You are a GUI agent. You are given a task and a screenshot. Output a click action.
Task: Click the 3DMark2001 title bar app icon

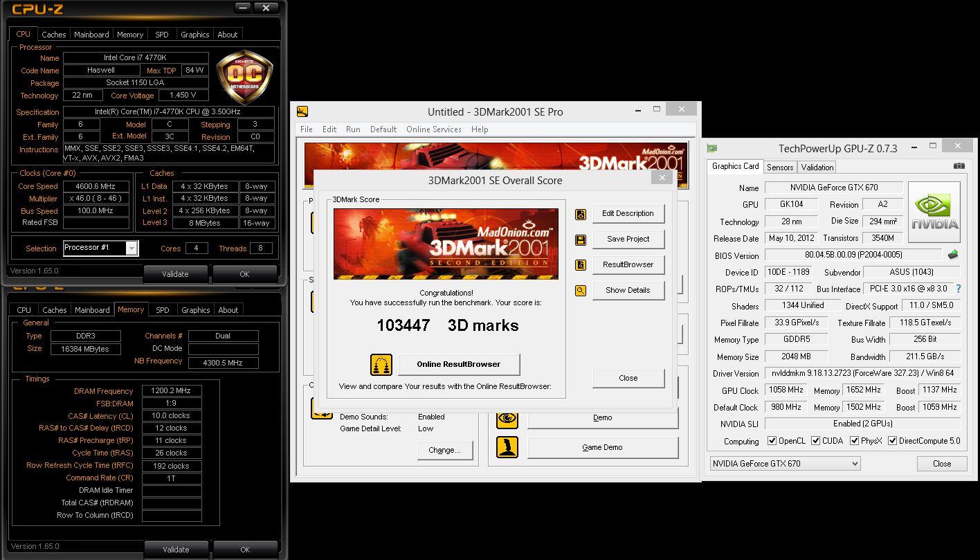(302, 111)
